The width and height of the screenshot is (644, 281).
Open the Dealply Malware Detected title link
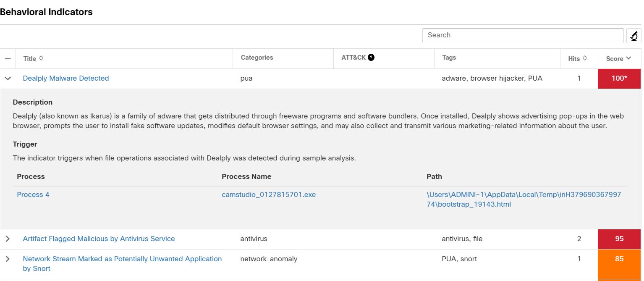[66, 79]
